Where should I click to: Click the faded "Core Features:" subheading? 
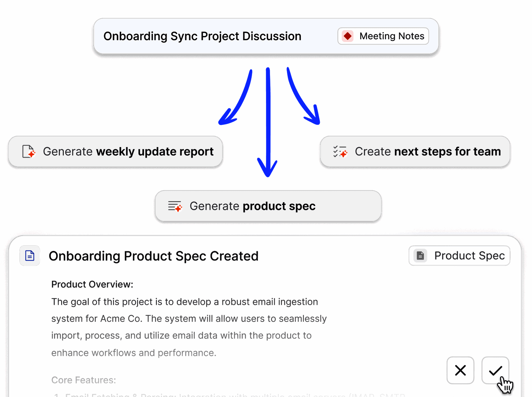[x=83, y=380]
